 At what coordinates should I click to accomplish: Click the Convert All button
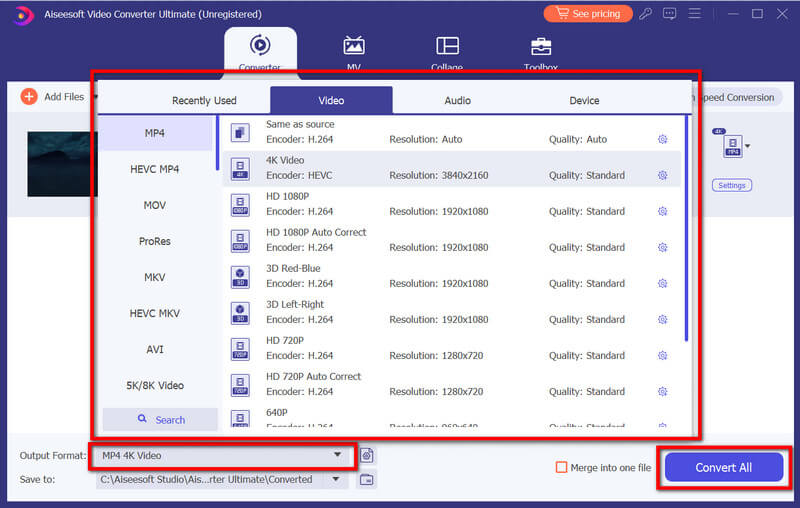724,467
